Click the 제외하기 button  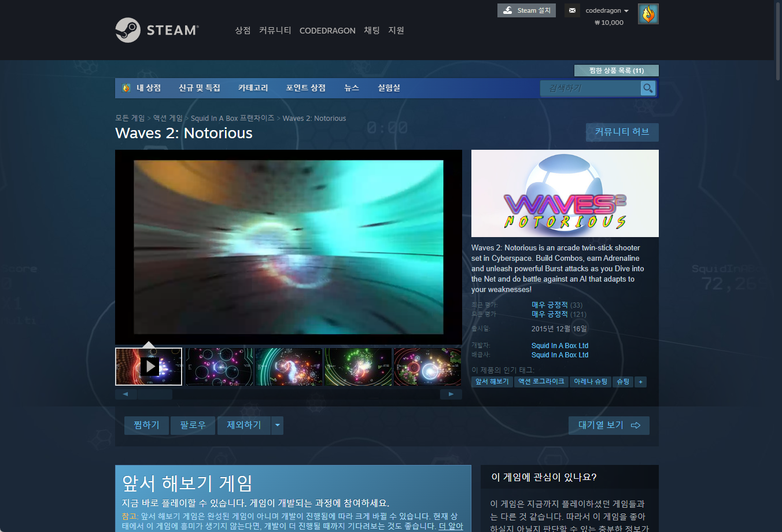(x=244, y=426)
